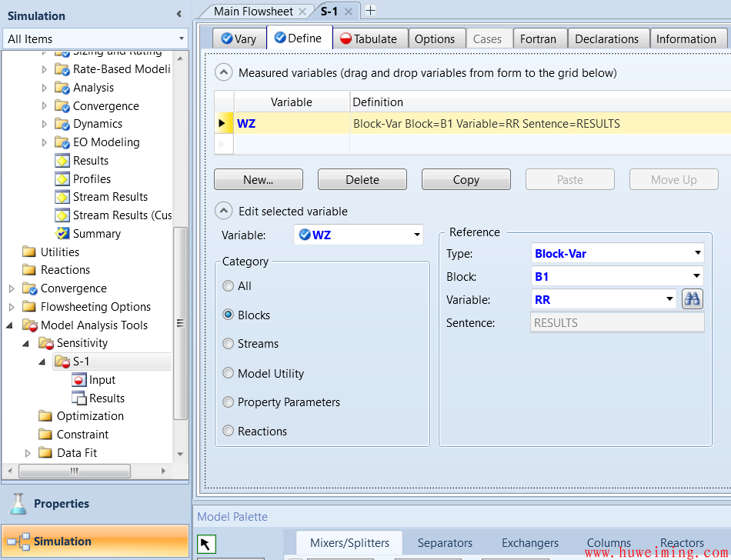Click the binoculars search icon beside Variable
This screenshot has width=731, height=560.
tap(693, 299)
